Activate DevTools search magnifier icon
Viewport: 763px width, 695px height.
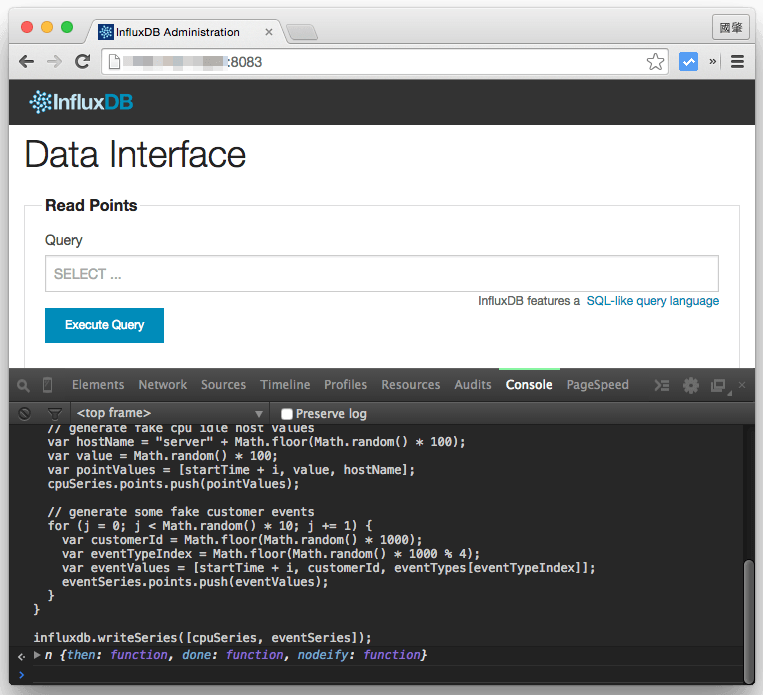pos(23,385)
